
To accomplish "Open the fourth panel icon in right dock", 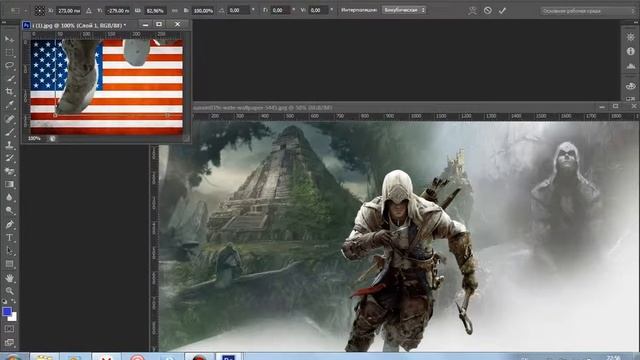I will pos(630,86).
